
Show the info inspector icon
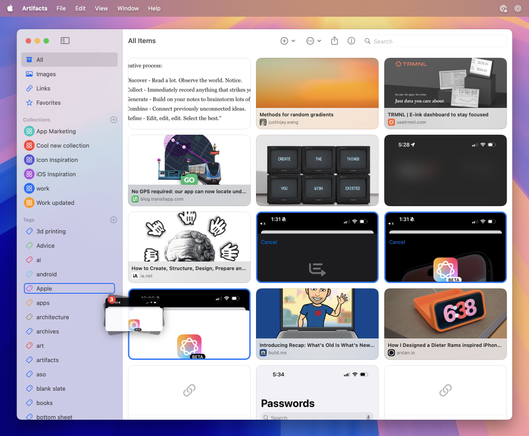[351, 41]
